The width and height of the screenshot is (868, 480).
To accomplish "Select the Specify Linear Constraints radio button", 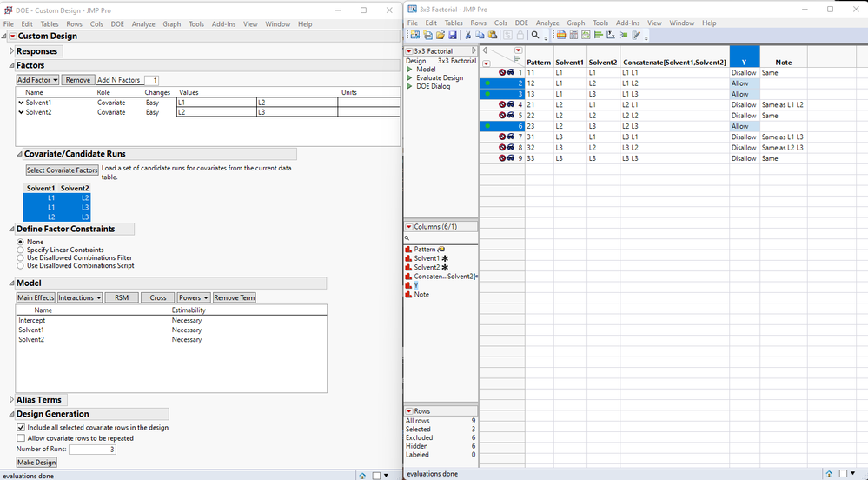I will (21, 250).
